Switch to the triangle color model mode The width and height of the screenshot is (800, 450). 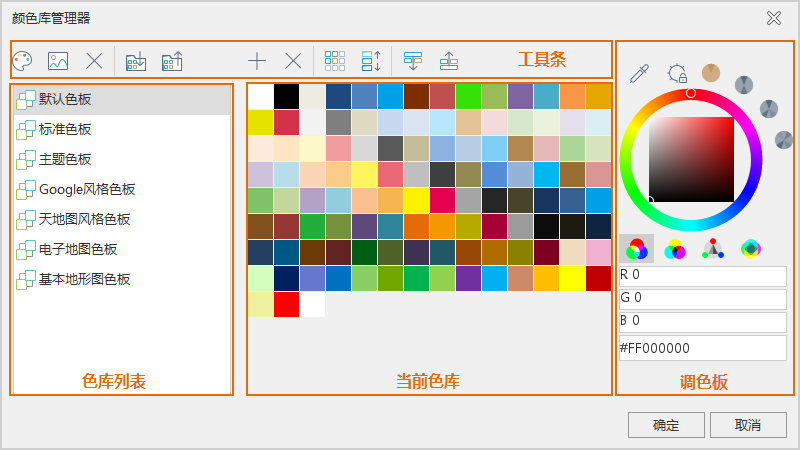pos(712,249)
